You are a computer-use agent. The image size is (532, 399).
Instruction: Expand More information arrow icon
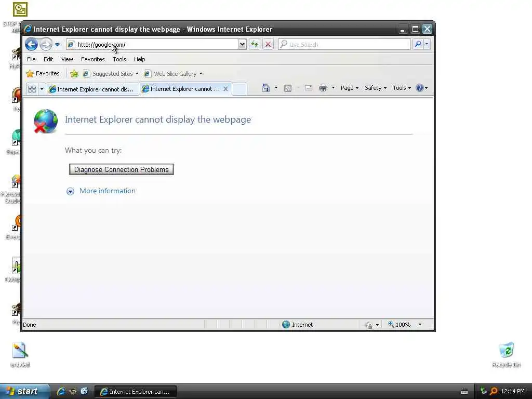click(70, 191)
